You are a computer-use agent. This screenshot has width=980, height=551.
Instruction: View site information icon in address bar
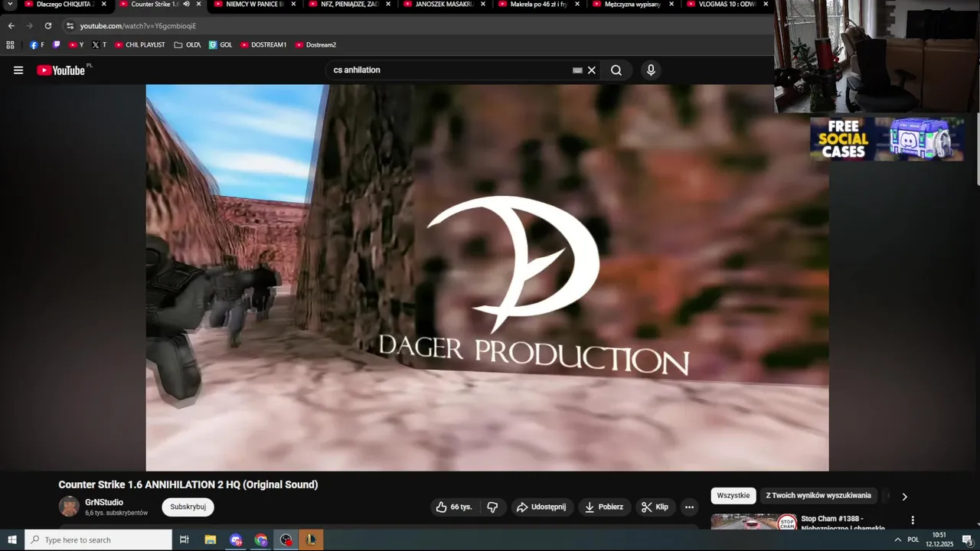[70, 26]
